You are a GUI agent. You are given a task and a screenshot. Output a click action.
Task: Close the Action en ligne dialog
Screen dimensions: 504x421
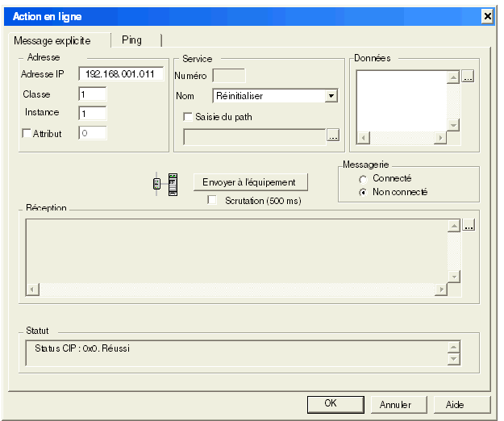[488, 16]
